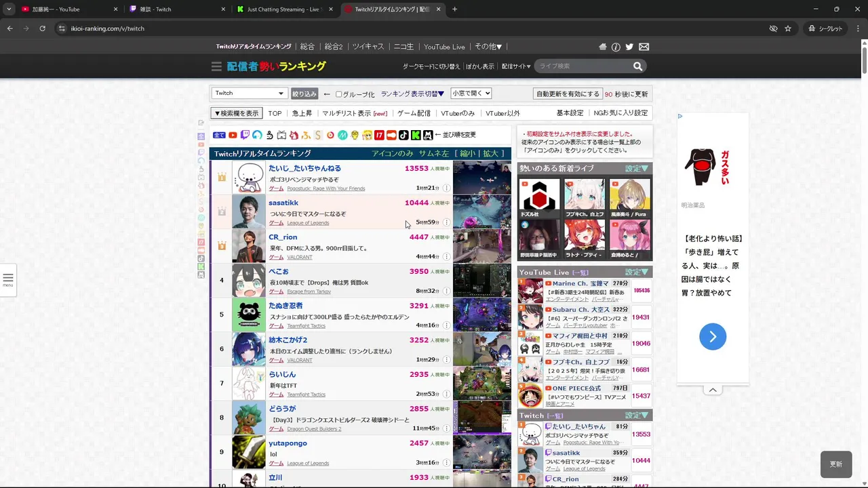The height and width of the screenshot is (488, 868).
Task: Open 設定▼ for YouTube Live panel
Action: 637,272
